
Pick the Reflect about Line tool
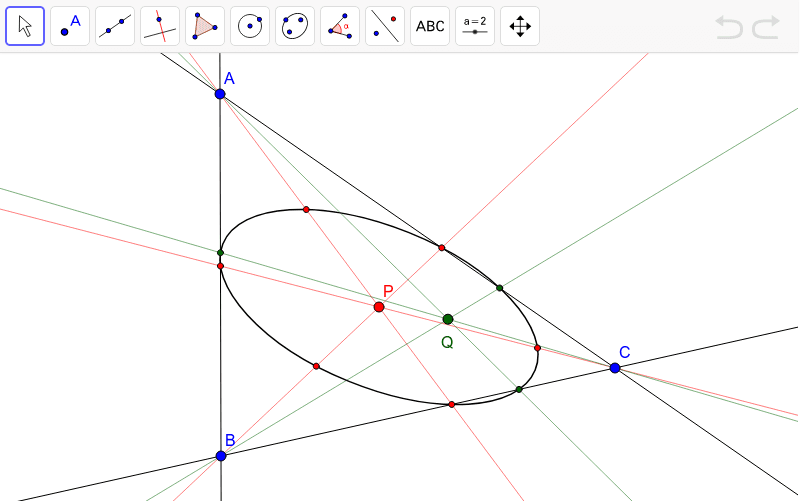385,26
